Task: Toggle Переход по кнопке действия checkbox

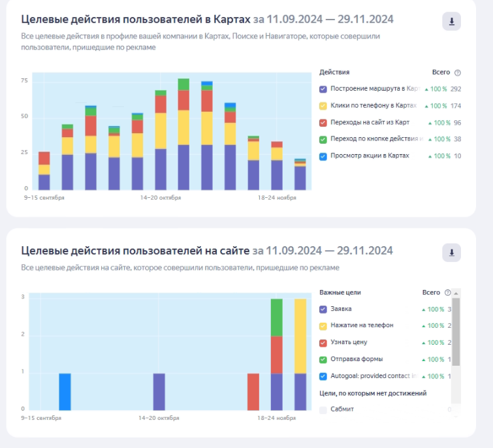Action: click(323, 139)
